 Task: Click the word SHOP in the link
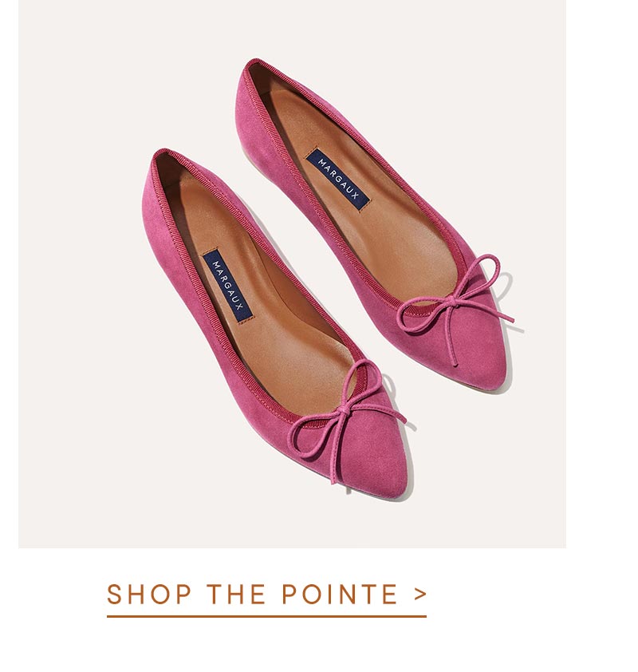click(x=149, y=594)
